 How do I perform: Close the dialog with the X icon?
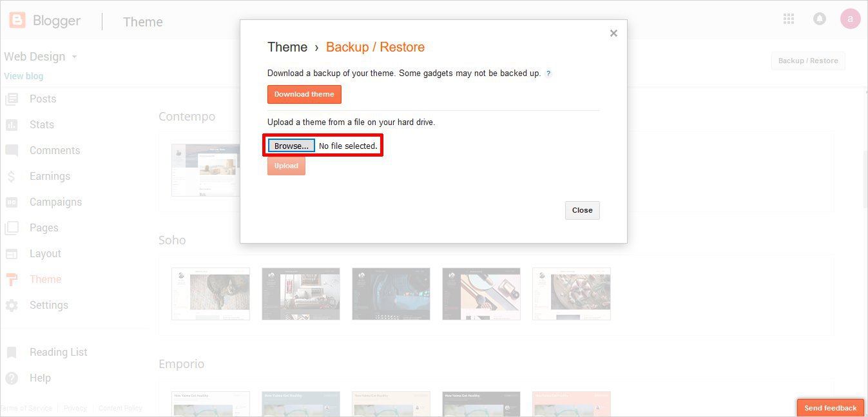tap(613, 34)
